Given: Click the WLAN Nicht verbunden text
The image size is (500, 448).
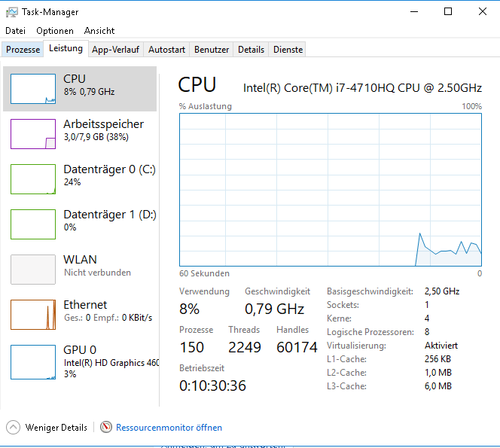Looking at the screenshot, I should point(97,273).
